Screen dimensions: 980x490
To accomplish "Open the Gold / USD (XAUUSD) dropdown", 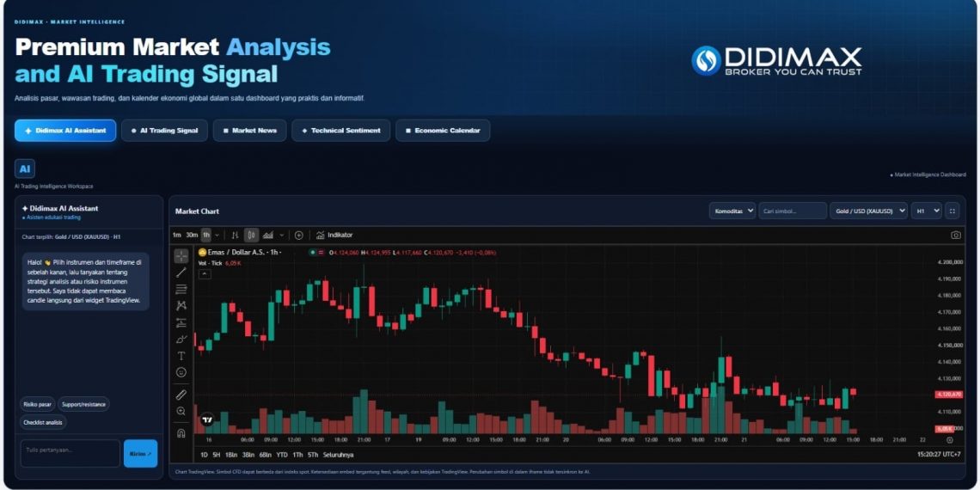I will 869,211.
